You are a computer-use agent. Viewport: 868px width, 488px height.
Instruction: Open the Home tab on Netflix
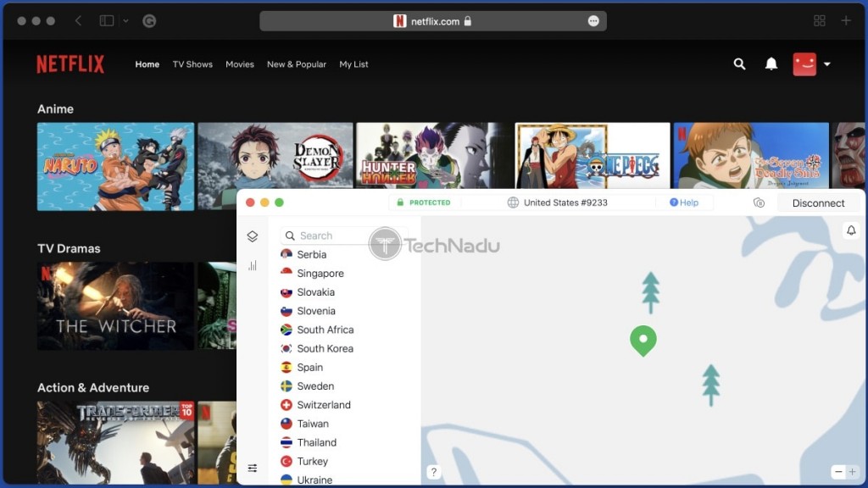point(147,64)
